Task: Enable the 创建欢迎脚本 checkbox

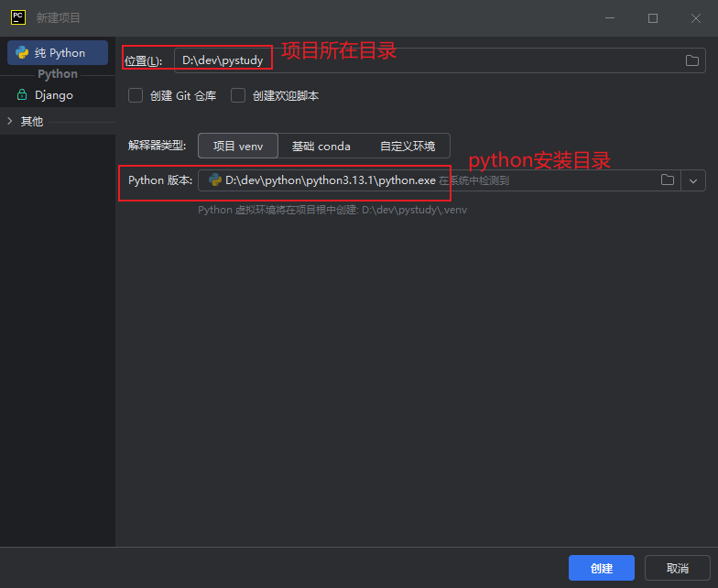Action: [238, 95]
